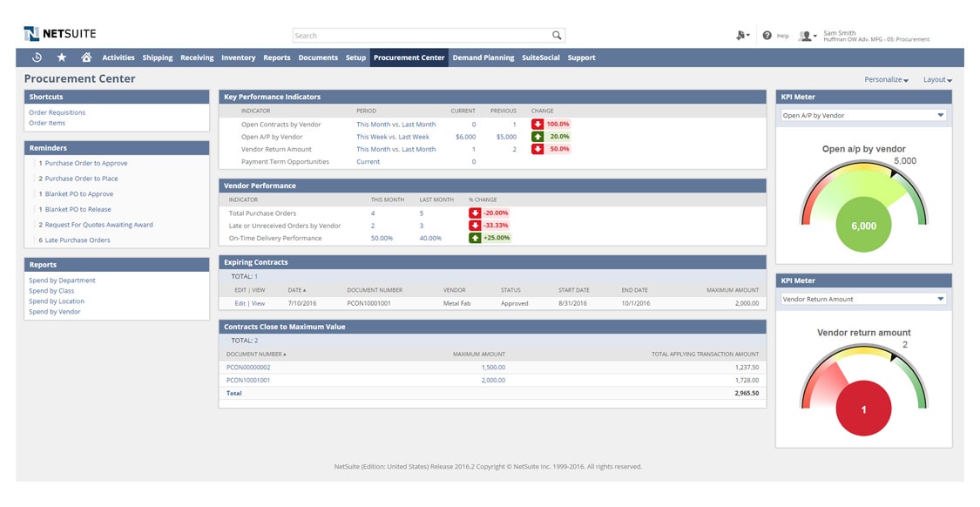Open the Layout dropdown

(x=937, y=79)
